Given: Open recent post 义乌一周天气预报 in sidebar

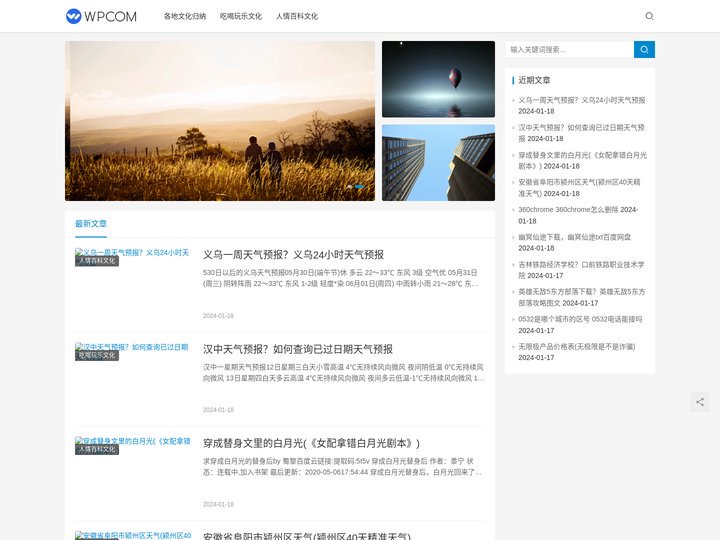Looking at the screenshot, I should coord(582,100).
